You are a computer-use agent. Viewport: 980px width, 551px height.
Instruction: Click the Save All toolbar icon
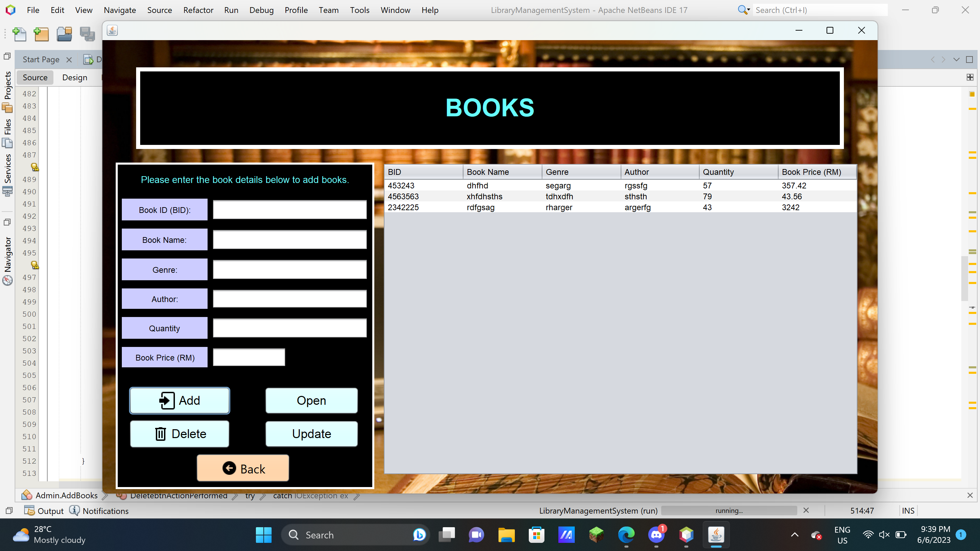87,34
